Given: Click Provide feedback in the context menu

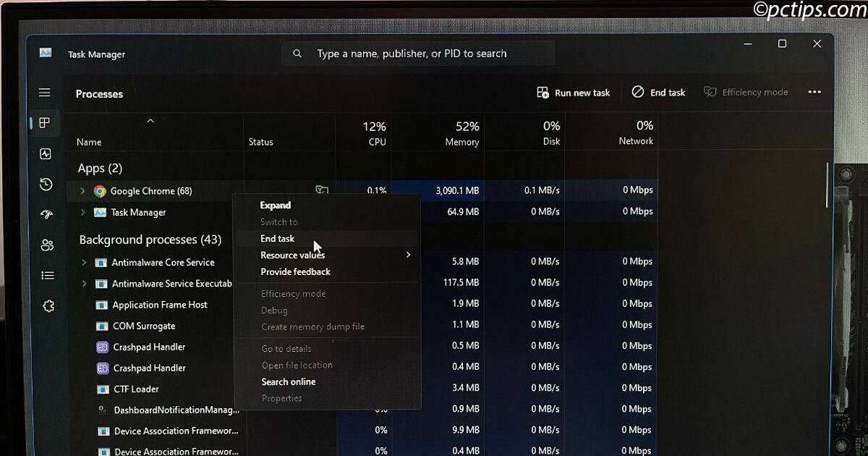Looking at the screenshot, I should [294, 271].
